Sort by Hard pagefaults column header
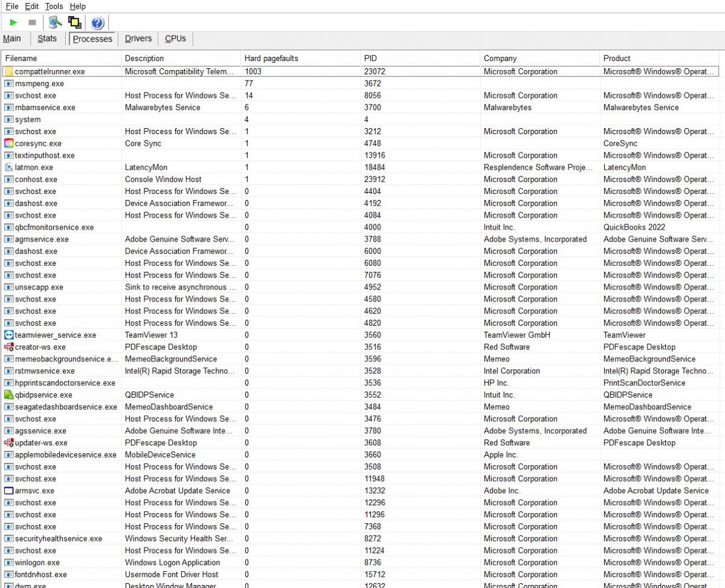Viewport: 725px width, 588px height. coord(300,58)
